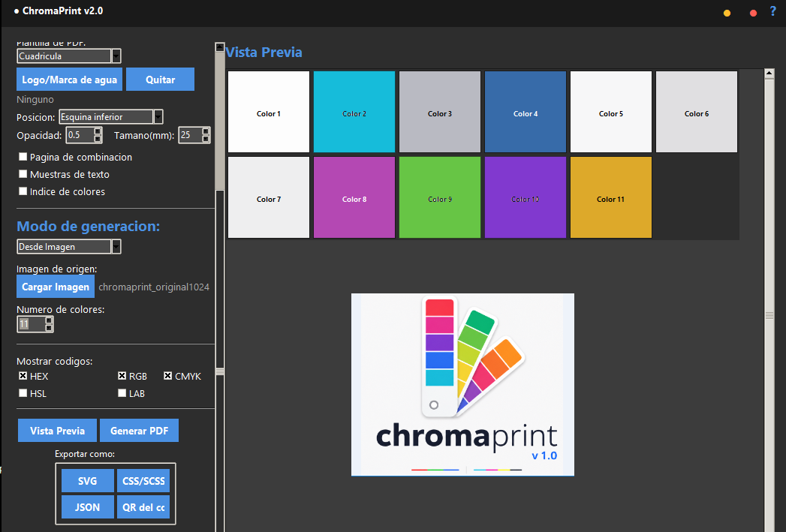Click the preview scrollbar up arrow

769,74
